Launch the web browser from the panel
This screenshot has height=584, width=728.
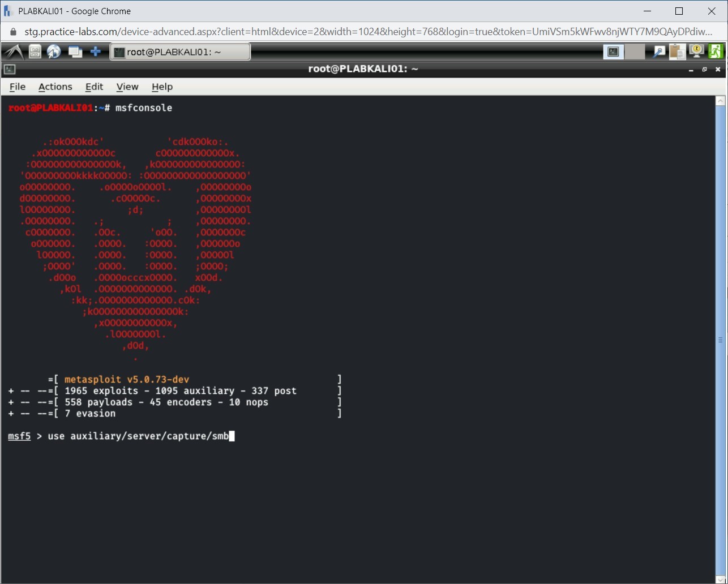[x=54, y=51]
